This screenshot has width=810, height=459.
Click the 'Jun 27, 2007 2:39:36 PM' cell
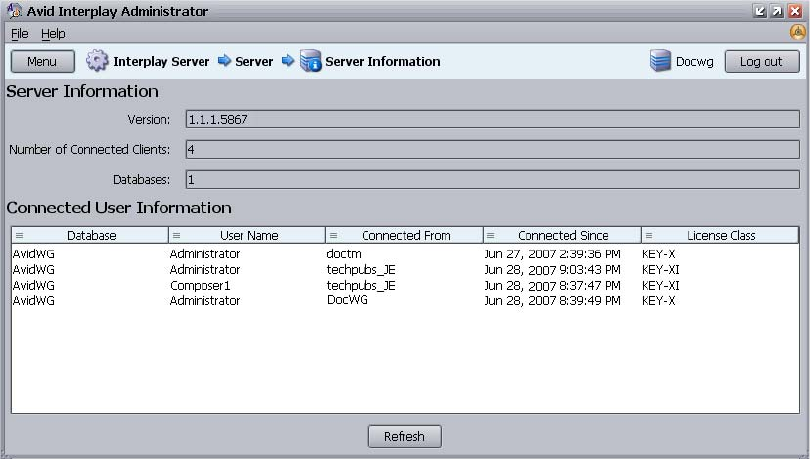pyautogui.click(x=552, y=254)
